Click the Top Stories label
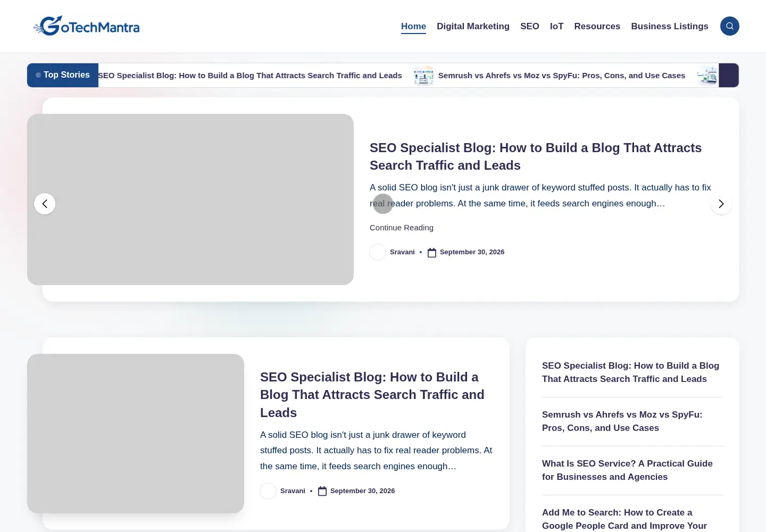 (x=63, y=75)
